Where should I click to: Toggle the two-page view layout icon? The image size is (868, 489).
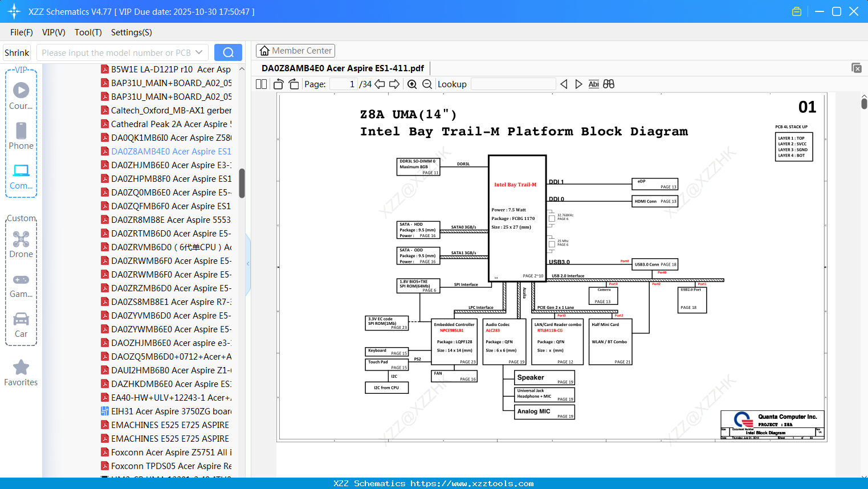pos(262,84)
